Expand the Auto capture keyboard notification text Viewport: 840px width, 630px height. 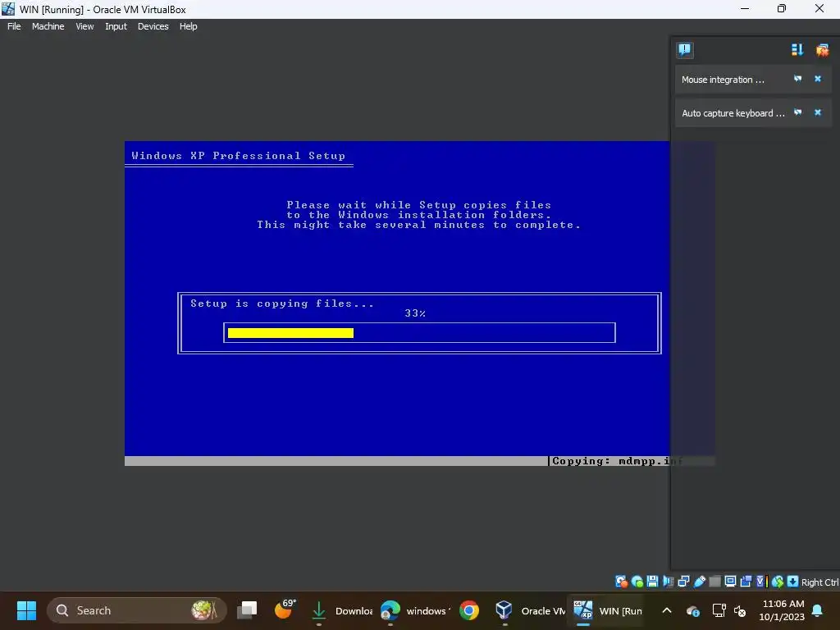733,113
